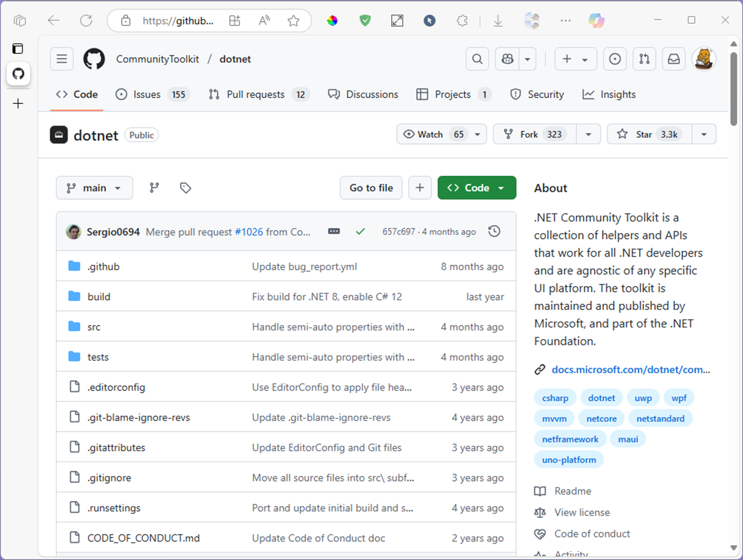The width and height of the screenshot is (743, 560).
Task: Open the 657c697 commit hash
Action: click(x=399, y=232)
